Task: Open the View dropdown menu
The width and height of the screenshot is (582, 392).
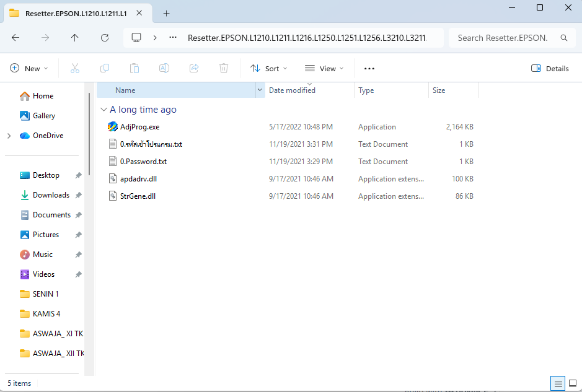Action: [x=325, y=69]
